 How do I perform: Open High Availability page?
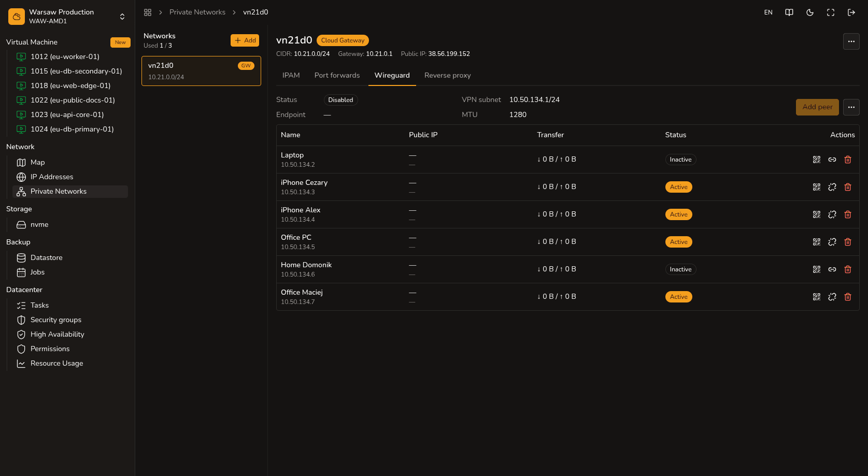[70, 334]
